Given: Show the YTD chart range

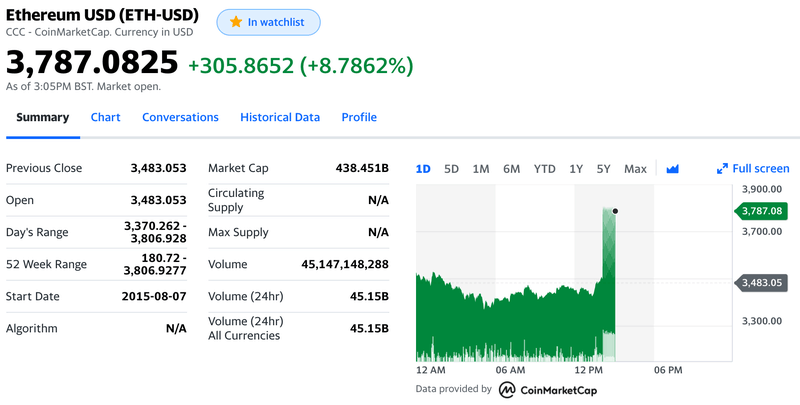Looking at the screenshot, I should [x=545, y=169].
